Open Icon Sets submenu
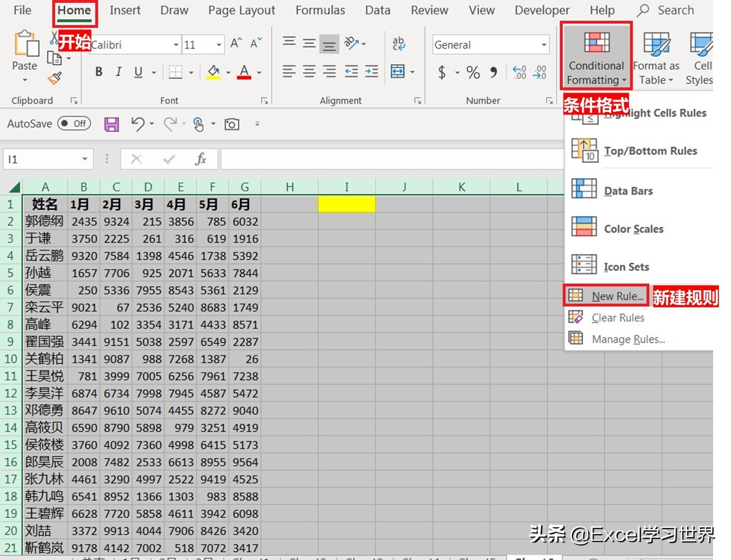 639,267
